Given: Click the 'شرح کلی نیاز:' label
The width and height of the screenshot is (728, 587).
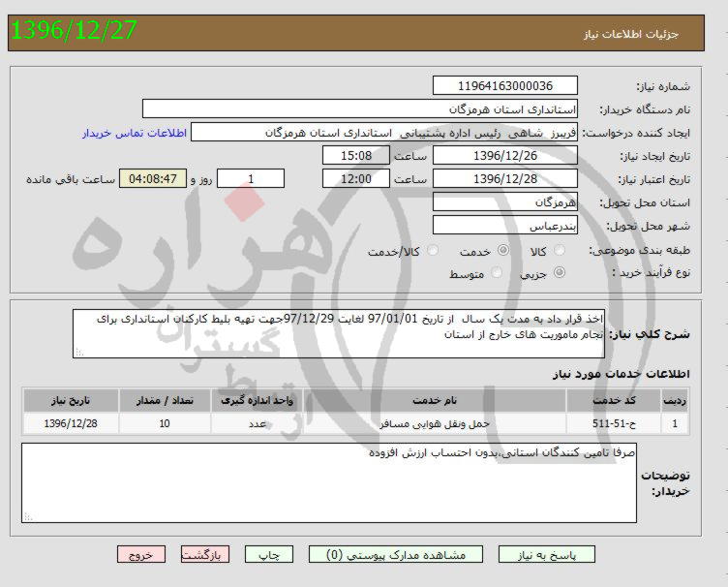Looking at the screenshot, I should point(649,334).
